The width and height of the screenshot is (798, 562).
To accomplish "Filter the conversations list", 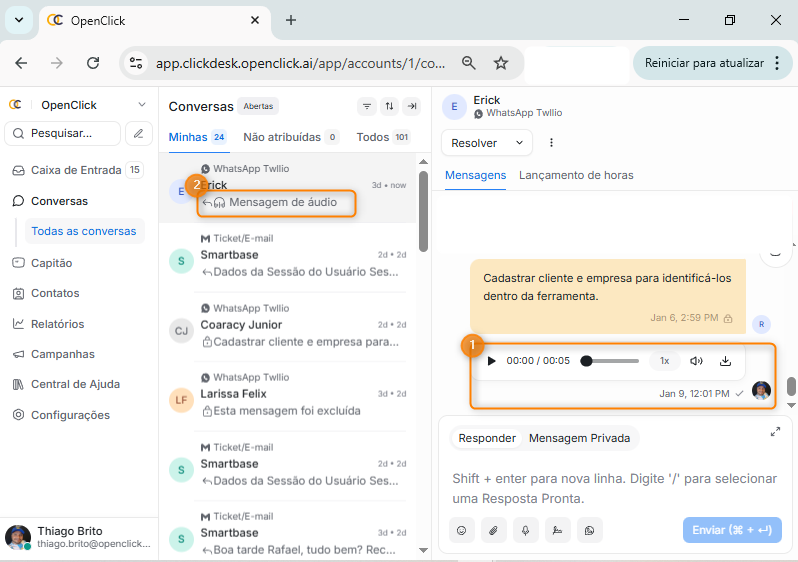I will click(367, 107).
